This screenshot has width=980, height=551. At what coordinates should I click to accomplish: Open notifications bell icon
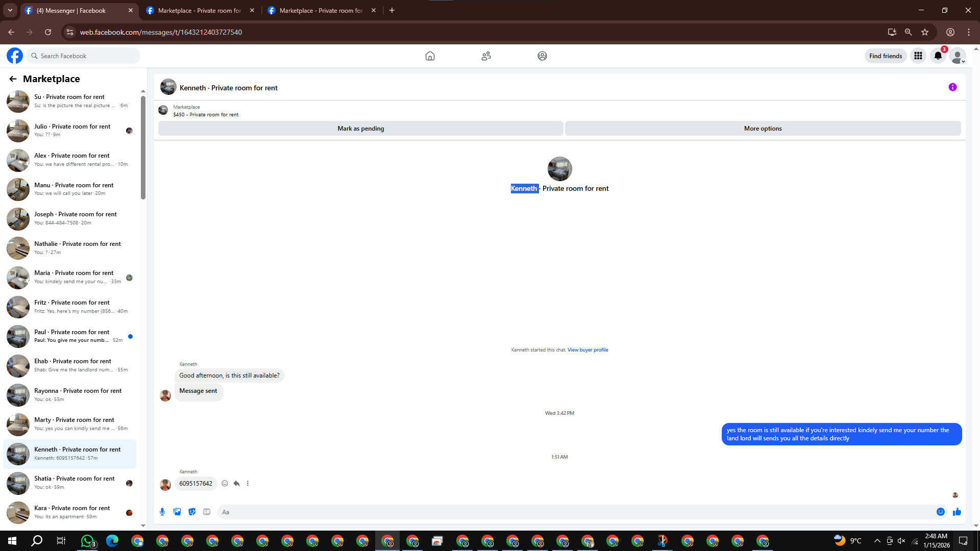938,56
